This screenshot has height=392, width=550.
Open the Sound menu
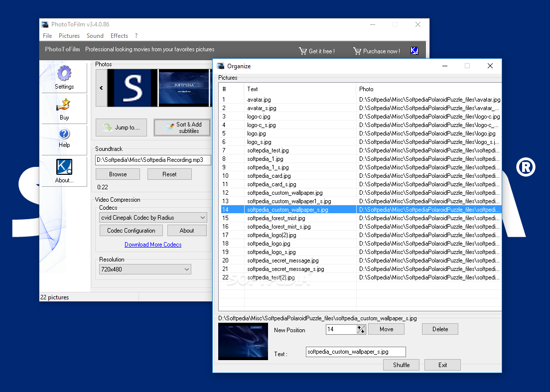pos(95,36)
